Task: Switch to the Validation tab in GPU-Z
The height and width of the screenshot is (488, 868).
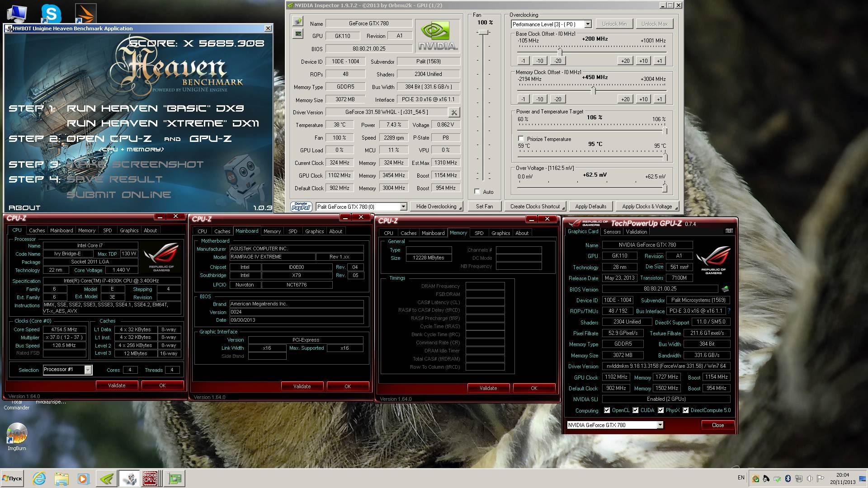Action: [x=637, y=232]
